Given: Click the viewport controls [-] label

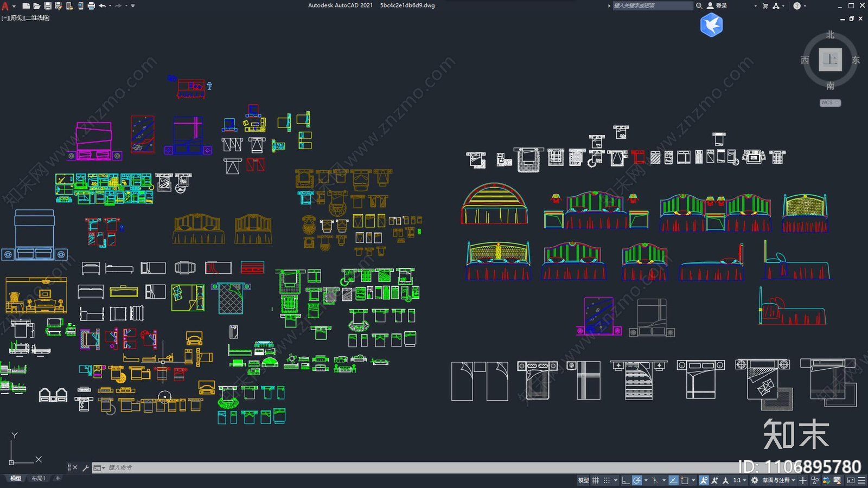Looking at the screenshot, I should (x=5, y=18).
